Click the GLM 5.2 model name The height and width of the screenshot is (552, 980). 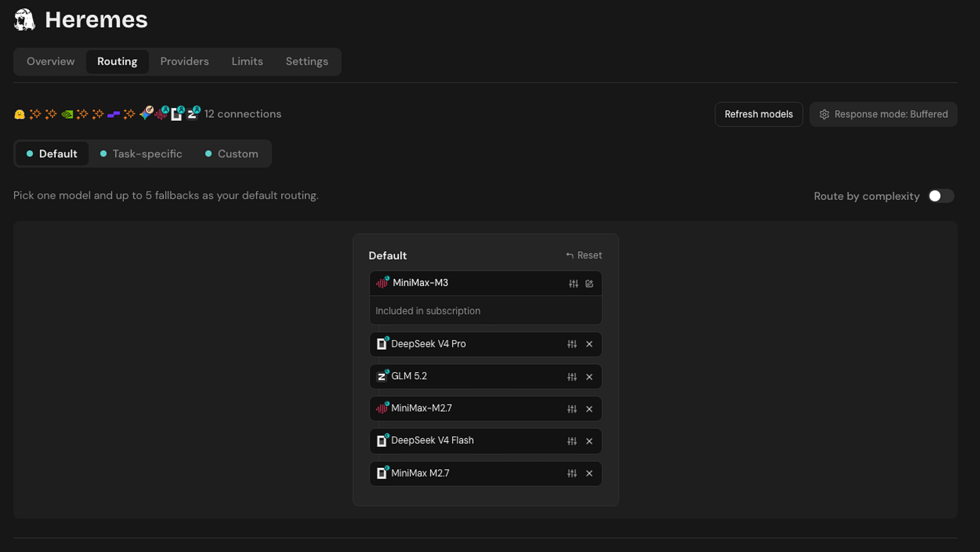409,376
